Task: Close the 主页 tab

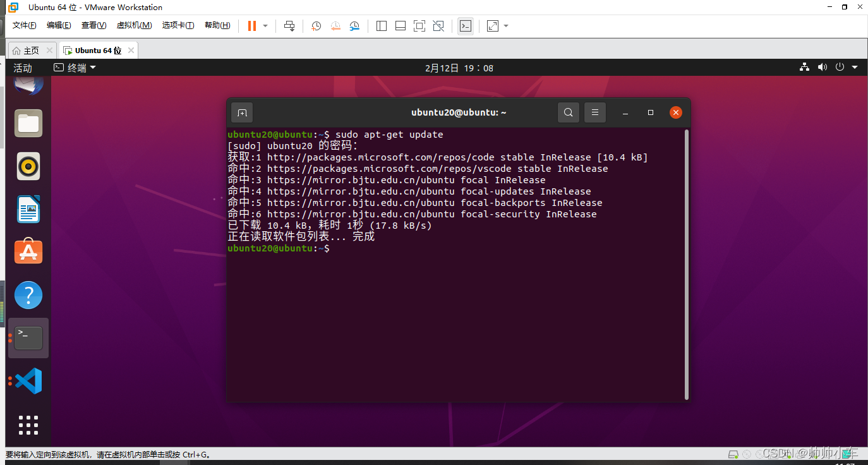Action: [49, 51]
